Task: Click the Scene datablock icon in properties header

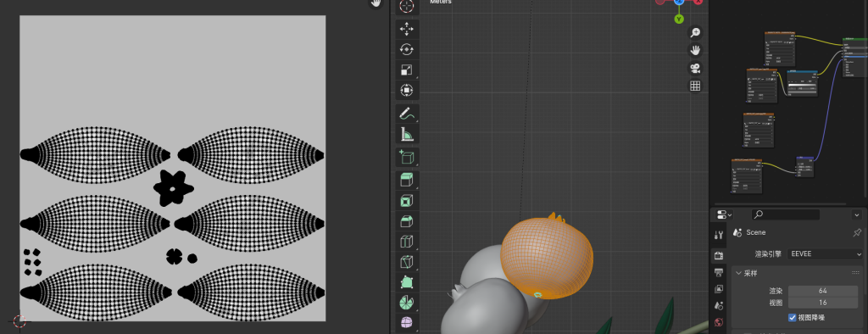Action: coord(737,232)
